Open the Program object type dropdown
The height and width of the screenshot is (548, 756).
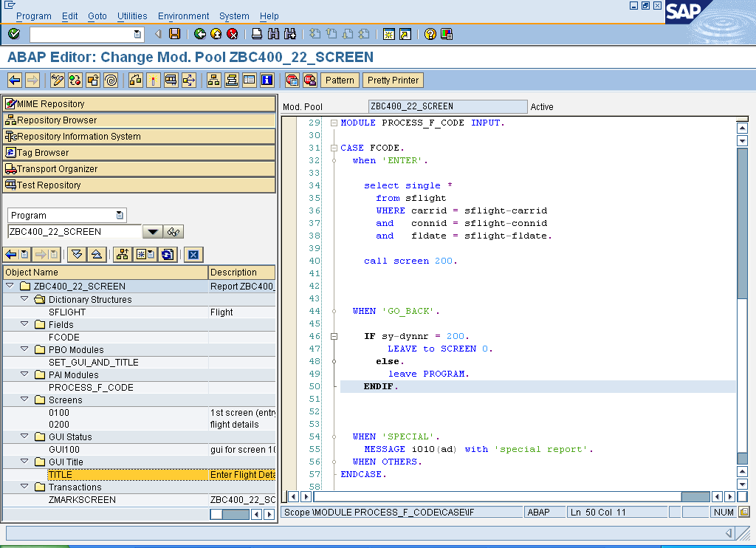[120, 215]
